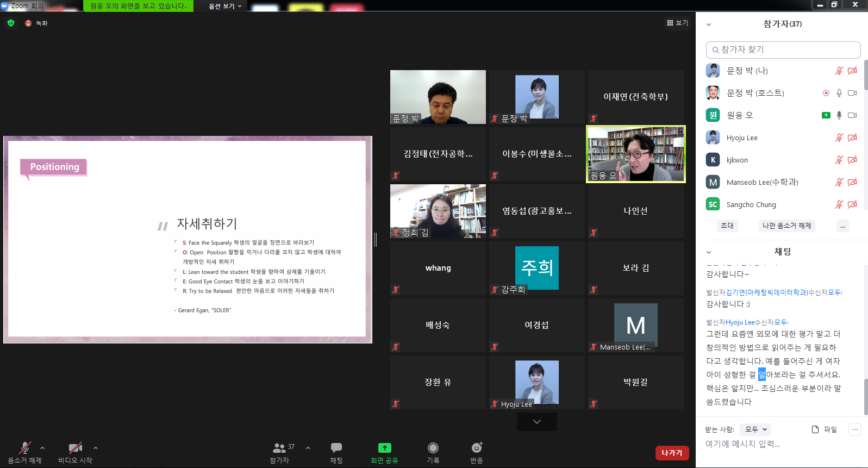
Task: Click the 참가자 찾기 search field
Action: pyautogui.click(x=783, y=49)
